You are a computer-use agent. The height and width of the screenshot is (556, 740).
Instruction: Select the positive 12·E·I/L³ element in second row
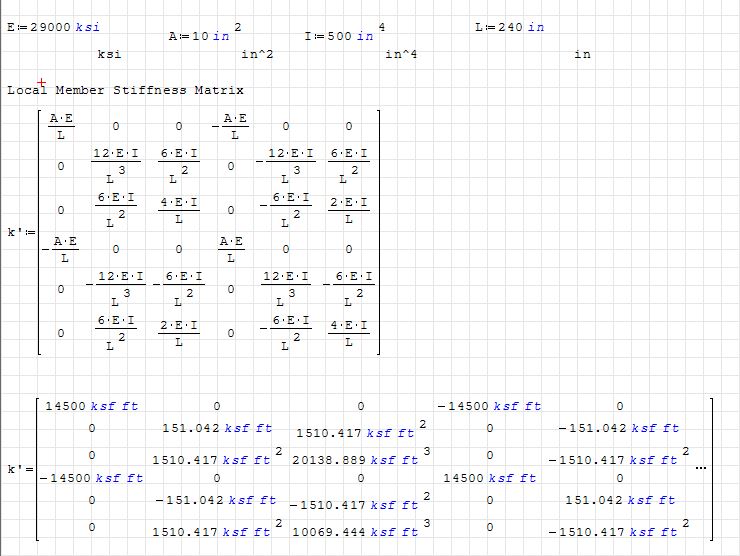tap(116, 161)
